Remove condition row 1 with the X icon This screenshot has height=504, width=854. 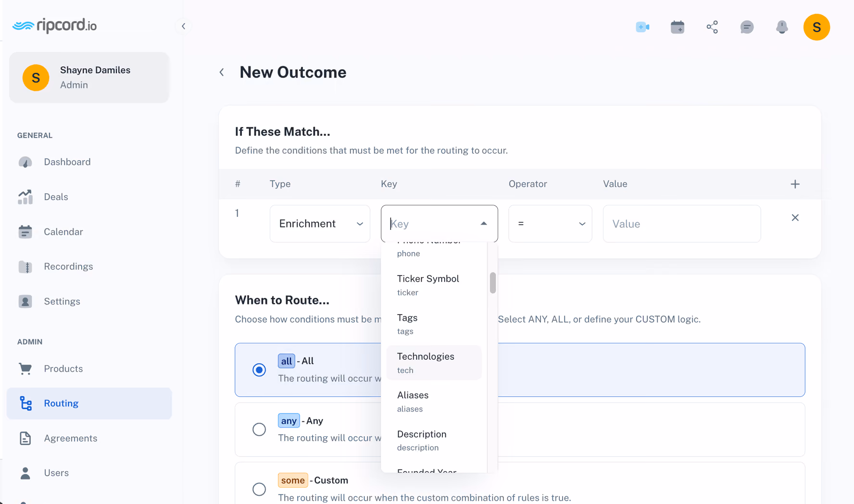click(795, 218)
